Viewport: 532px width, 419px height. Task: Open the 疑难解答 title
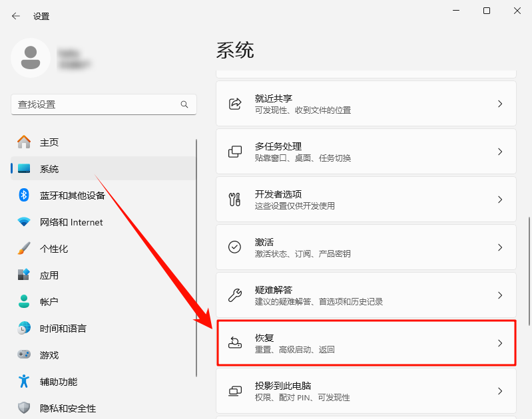point(274,290)
